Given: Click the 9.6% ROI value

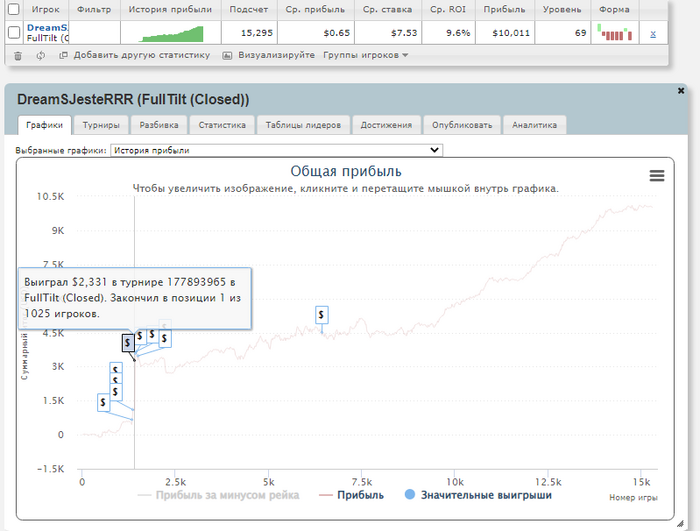Looking at the screenshot, I should 458,33.
